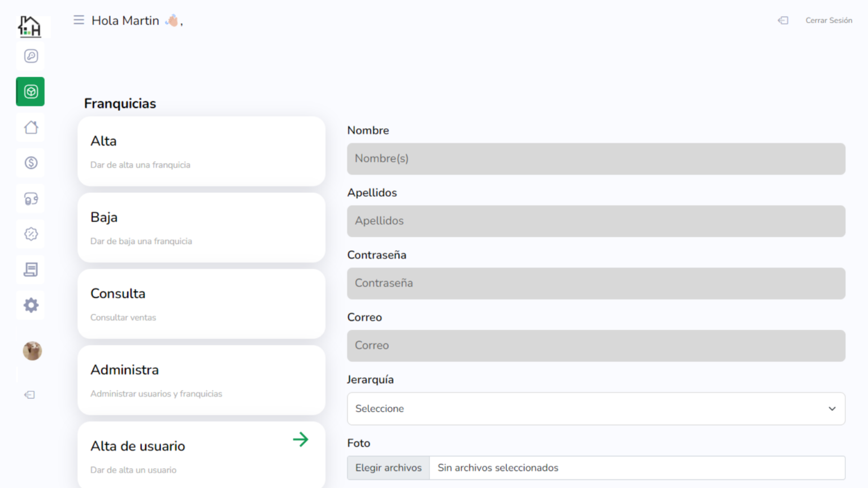
Task: Open the discount badge icon
Action: (x=31, y=234)
